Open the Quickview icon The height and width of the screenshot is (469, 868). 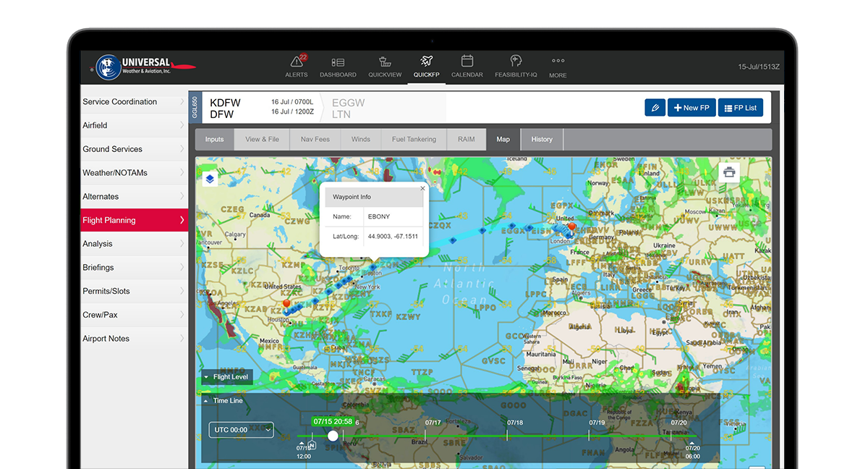click(x=385, y=62)
